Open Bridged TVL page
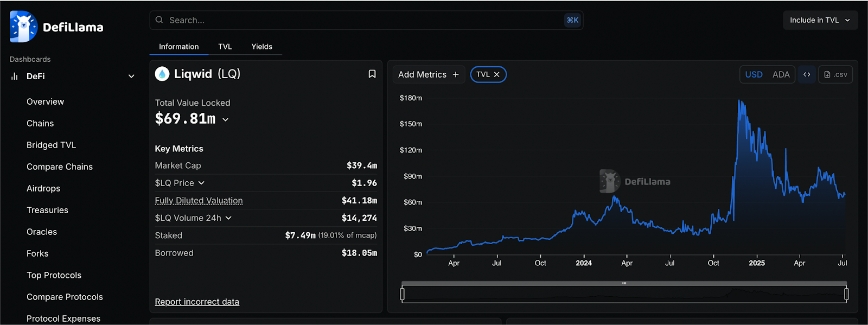Viewport: 868px width, 325px height. 52,145
